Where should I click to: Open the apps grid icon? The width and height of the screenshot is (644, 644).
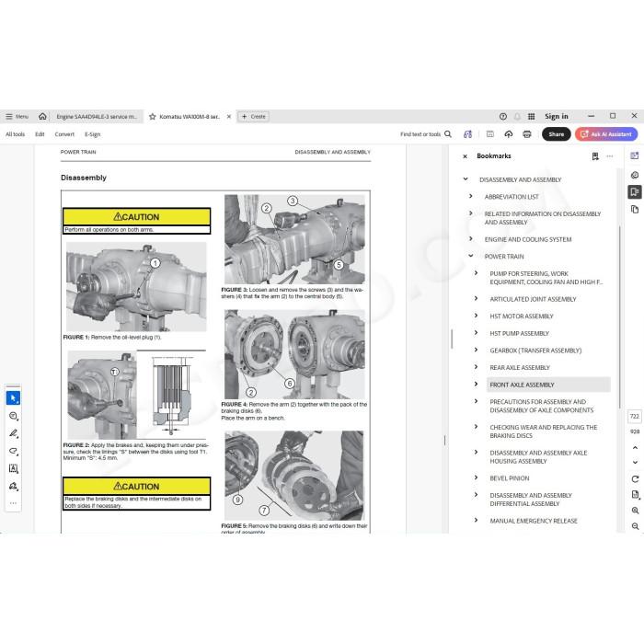coord(531,117)
